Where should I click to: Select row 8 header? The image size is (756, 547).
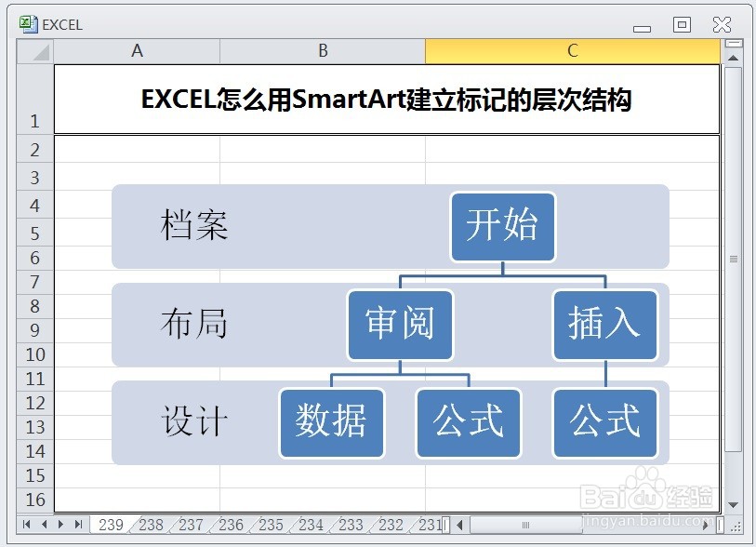[x=35, y=306]
